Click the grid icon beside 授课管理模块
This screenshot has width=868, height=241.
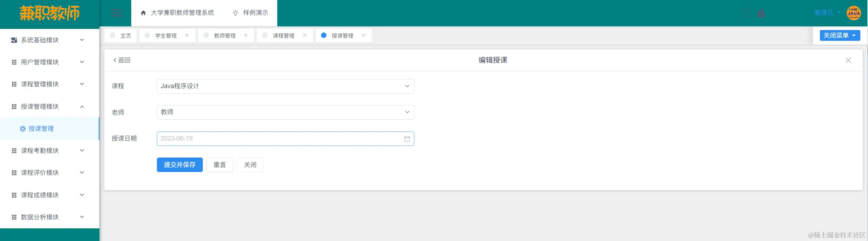click(x=14, y=107)
